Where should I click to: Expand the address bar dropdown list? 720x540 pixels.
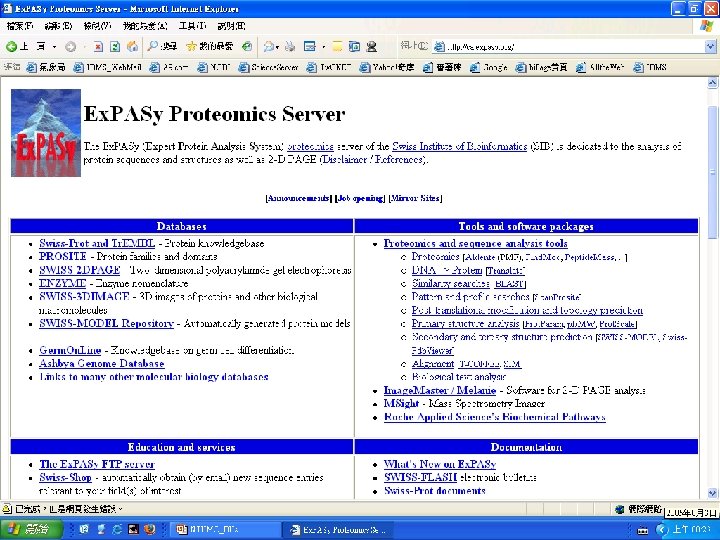(x=710, y=46)
